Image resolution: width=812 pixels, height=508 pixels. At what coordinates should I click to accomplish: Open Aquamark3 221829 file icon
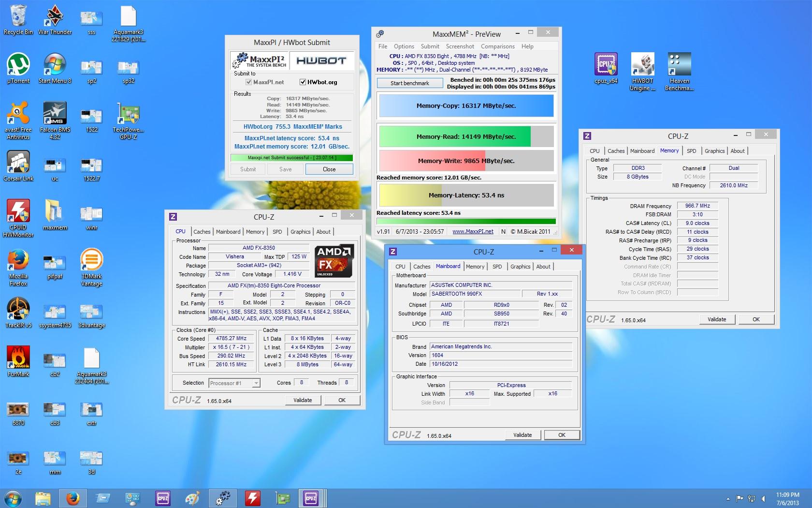coord(128,23)
